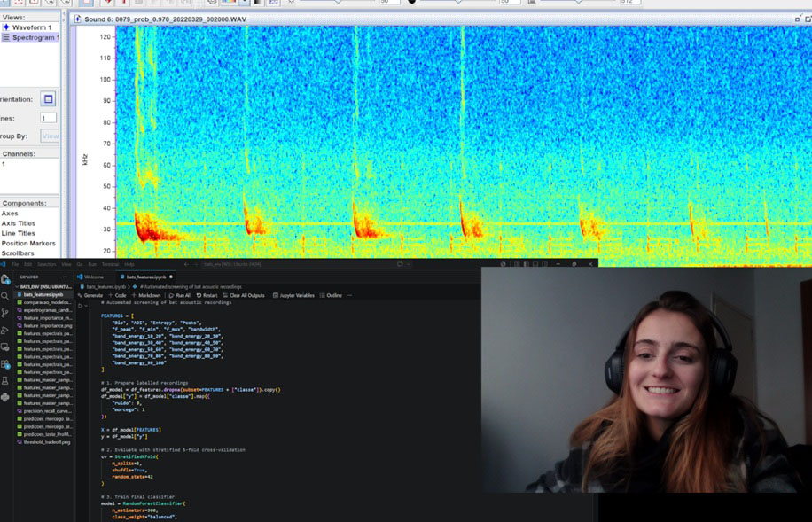
Task: Expand the cell run options arrow
Action: (x=87, y=306)
